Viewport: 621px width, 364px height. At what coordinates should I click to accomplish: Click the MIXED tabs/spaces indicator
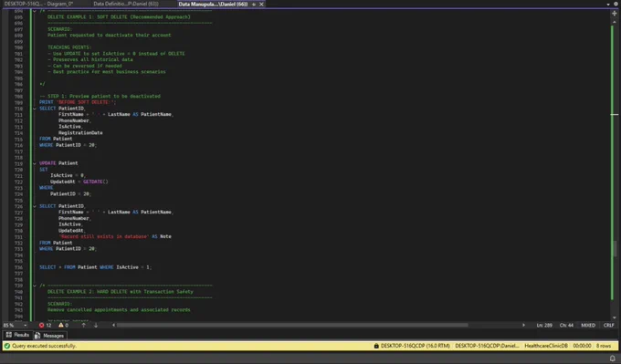588,325
